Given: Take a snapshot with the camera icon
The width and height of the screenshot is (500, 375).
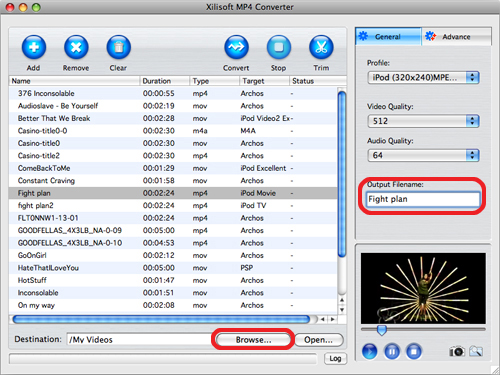Looking at the screenshot, I should 457,351.
